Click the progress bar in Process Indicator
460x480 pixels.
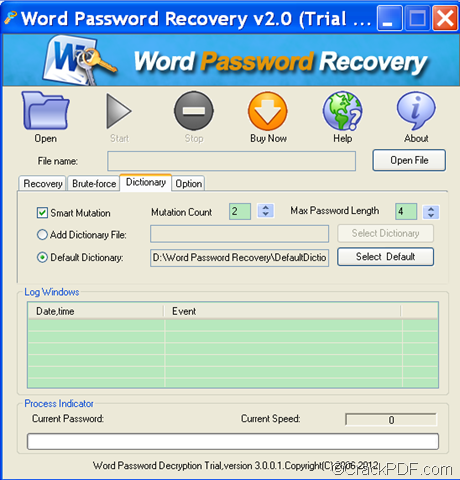(x=233, y=441)
